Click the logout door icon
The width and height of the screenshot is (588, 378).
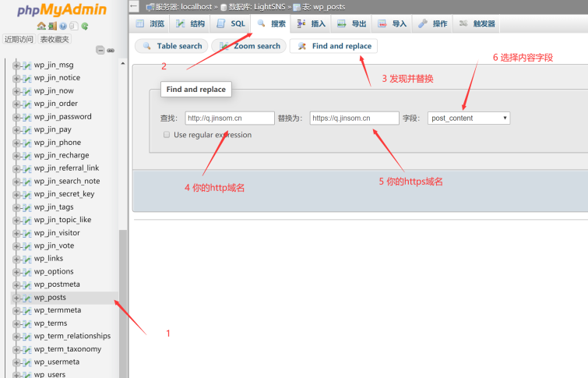[x=52, y=26]
